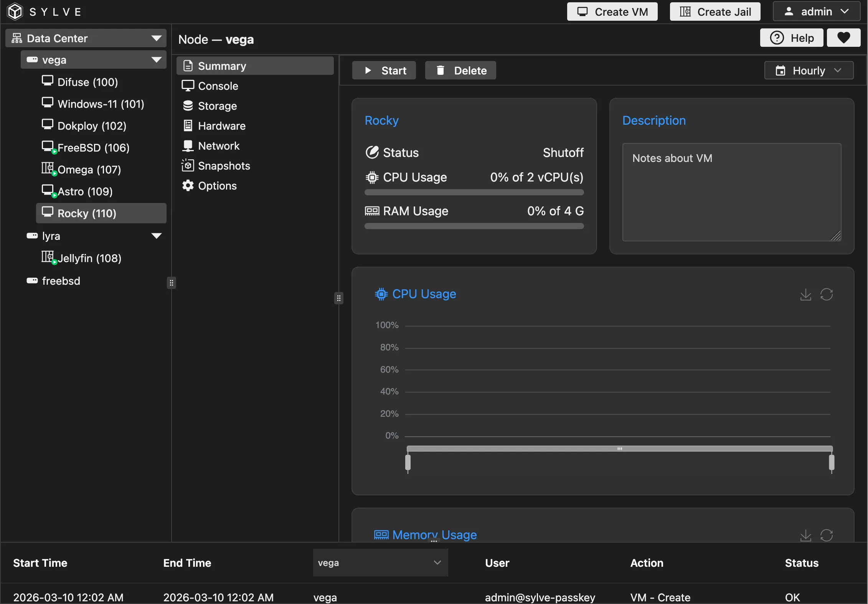The image size is (868, 604).
Task: Refresh the Memory Usage chart
Action: tap(827, 535)
